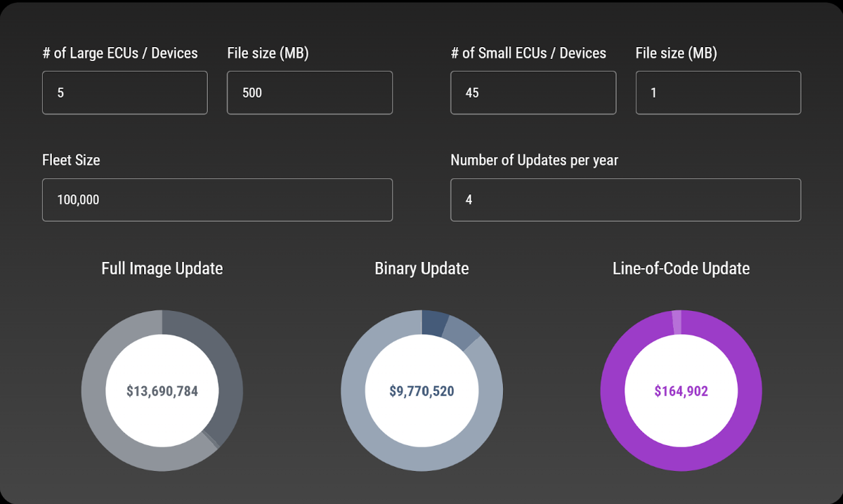Click the File size field showing 1

tap(718, 93)
